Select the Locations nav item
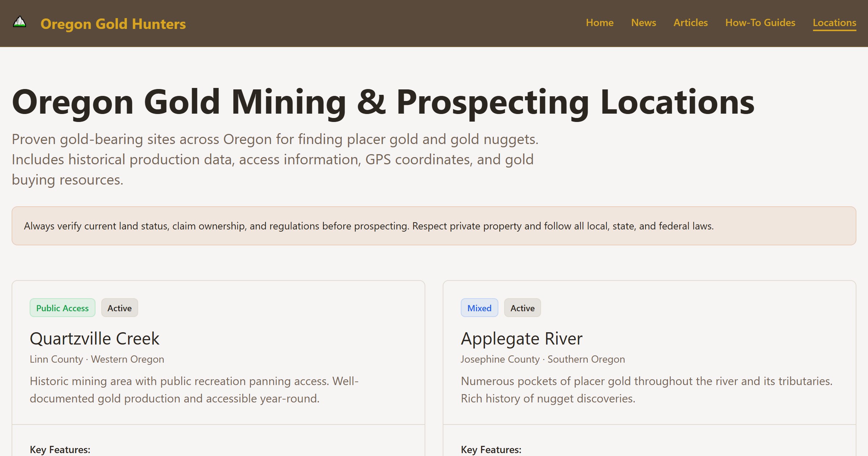 pos(834,23)
